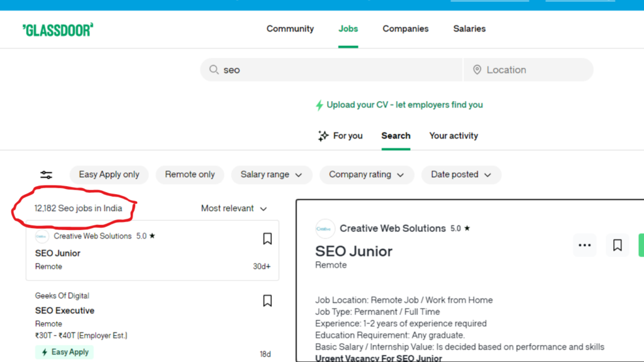Open the Jobs nav item

[348, 29]
